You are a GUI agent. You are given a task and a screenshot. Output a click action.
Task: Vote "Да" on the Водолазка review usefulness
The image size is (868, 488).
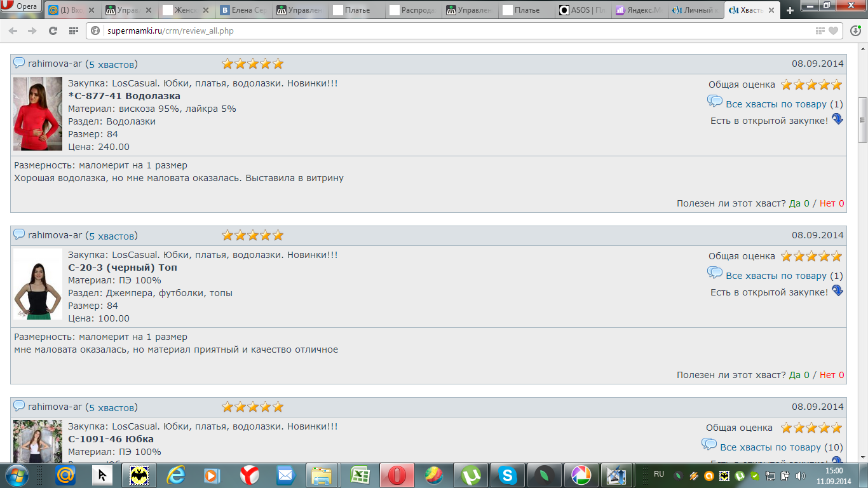[x=799, y=203]
